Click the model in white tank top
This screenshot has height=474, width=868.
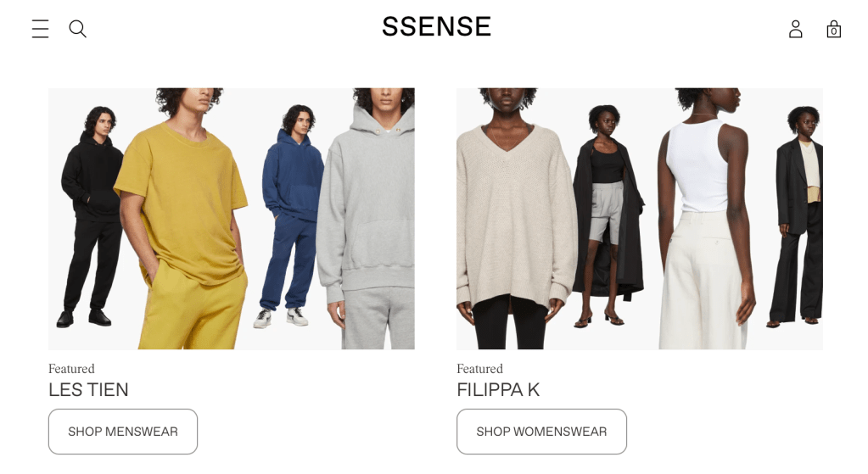[706, 219]
